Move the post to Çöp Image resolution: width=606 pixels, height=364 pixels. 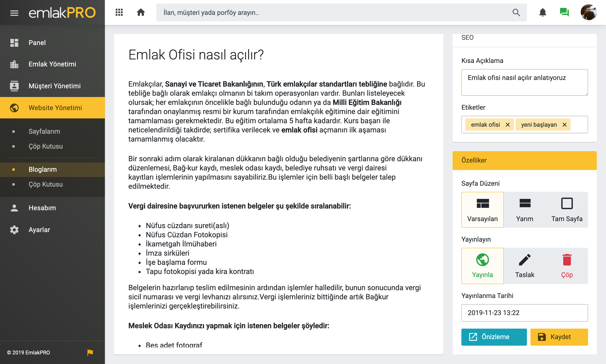click(x=567, y=266)
